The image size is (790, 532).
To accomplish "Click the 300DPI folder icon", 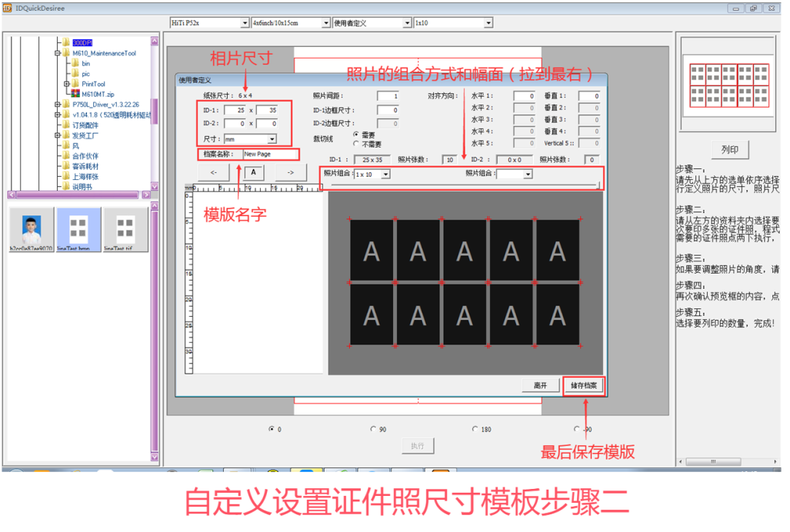I will 66,43.
